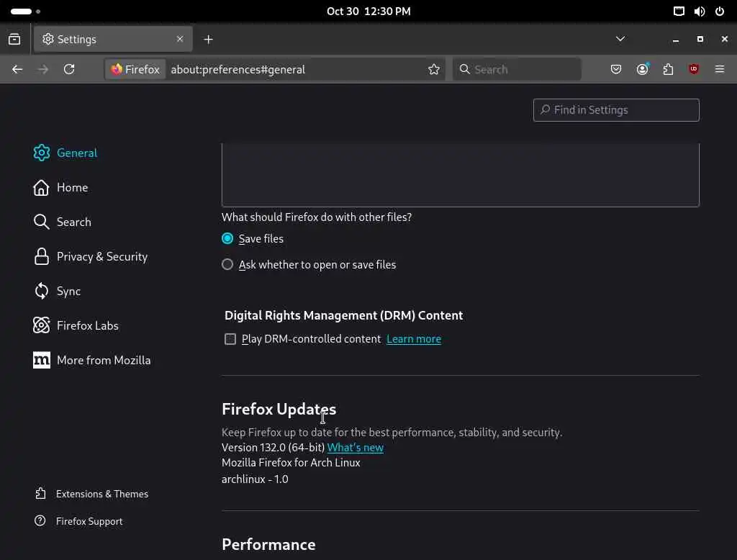The image size is (737, 560).
Task: Open the Learn more DRM link
Action: (414, 339)
